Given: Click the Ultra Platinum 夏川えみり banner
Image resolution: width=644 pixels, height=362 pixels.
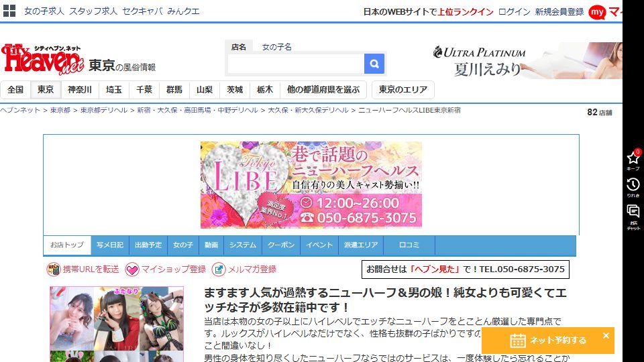Looking at the screenshot, I should (527, 60).
